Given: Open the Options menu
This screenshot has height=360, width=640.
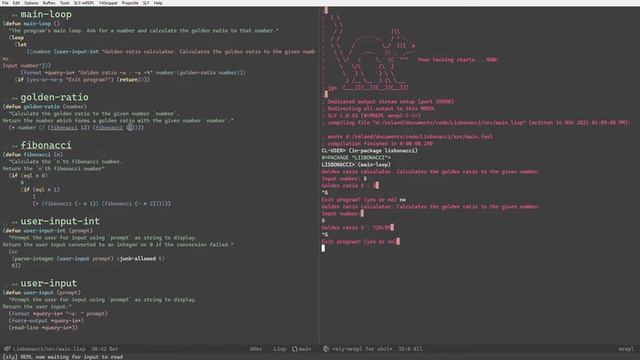Looking at the screenshot, I should (31, 3).
